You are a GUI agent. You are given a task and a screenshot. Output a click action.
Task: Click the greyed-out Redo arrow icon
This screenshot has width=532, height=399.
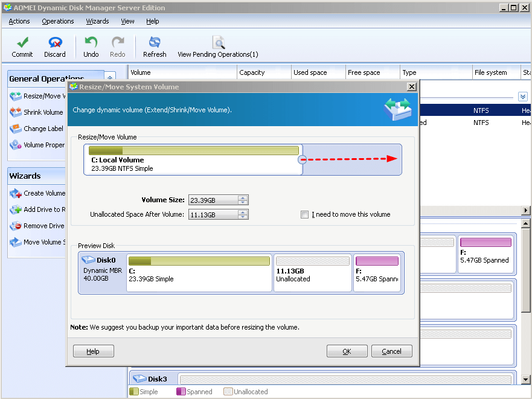pos(118,42)
